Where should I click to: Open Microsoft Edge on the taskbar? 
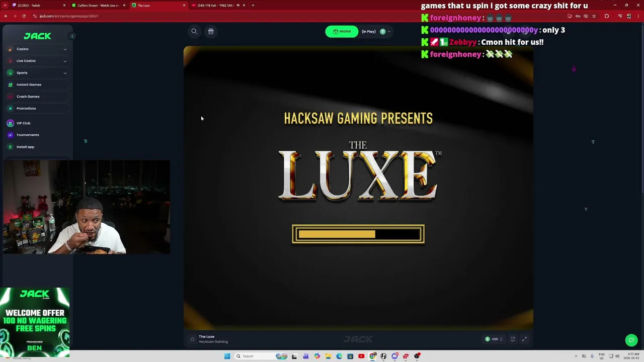click(339, 356)
